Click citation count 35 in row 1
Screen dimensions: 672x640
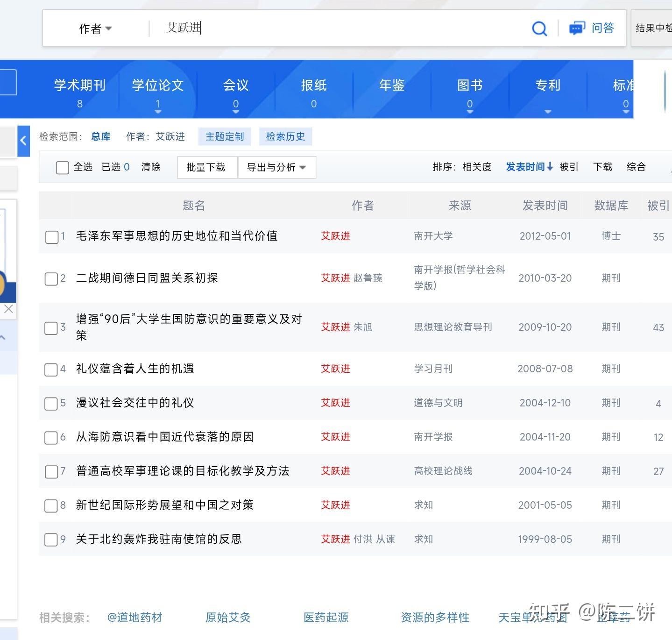point(658,237)
